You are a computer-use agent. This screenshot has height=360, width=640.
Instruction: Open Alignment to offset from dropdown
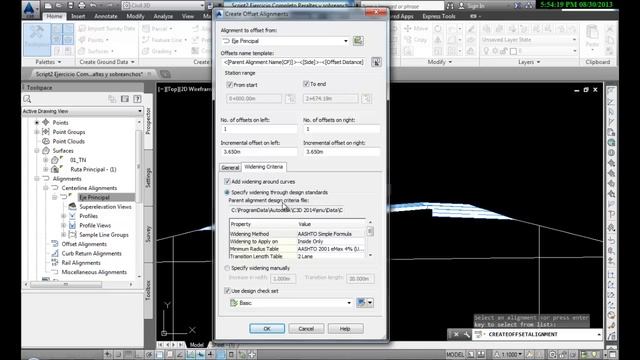click(x=346, y=41)
